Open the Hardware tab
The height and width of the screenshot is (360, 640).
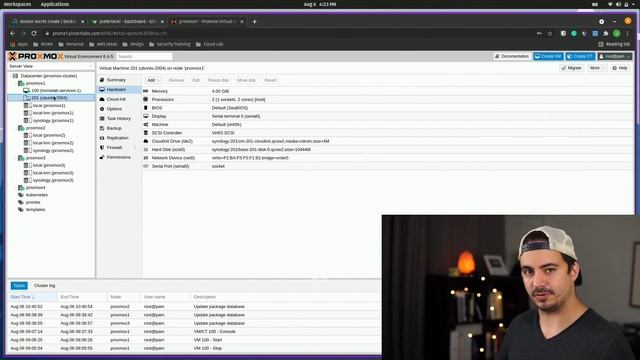point(116,89)
